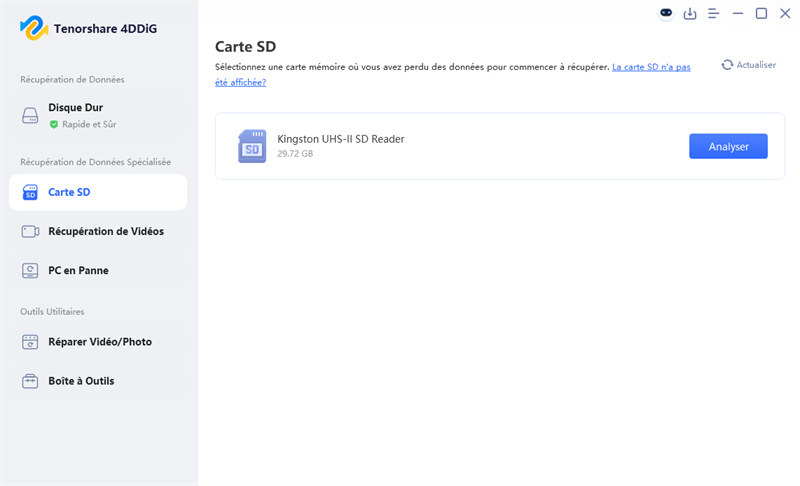Select the Disque Dur hard drive icon
This screenshot has height=486, width=800.
click(x=30, y=115)
